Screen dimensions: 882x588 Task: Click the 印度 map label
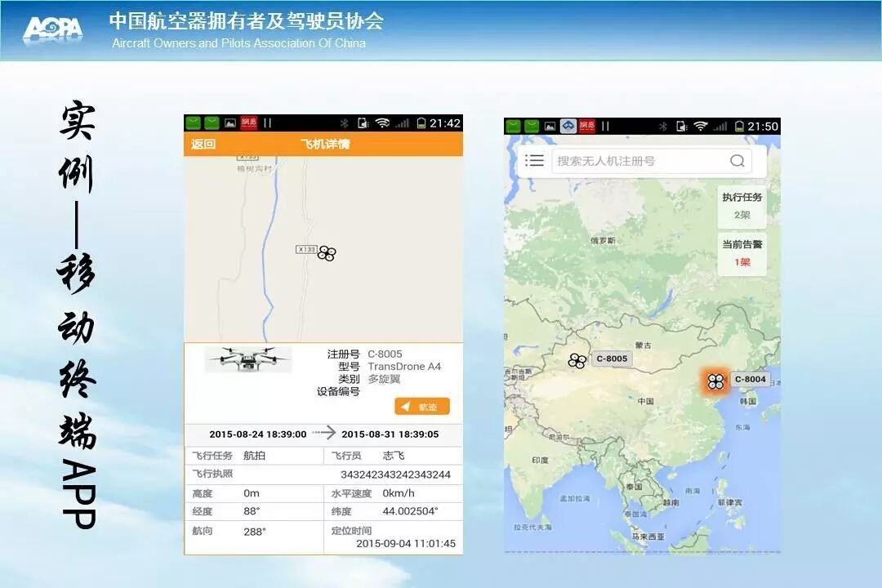(540, 460)
